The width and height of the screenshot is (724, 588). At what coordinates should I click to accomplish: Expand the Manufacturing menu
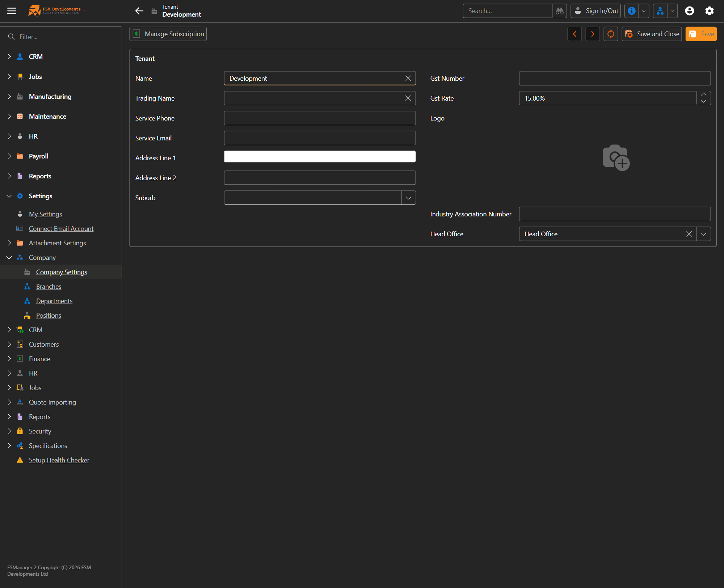tap(9, 96)
